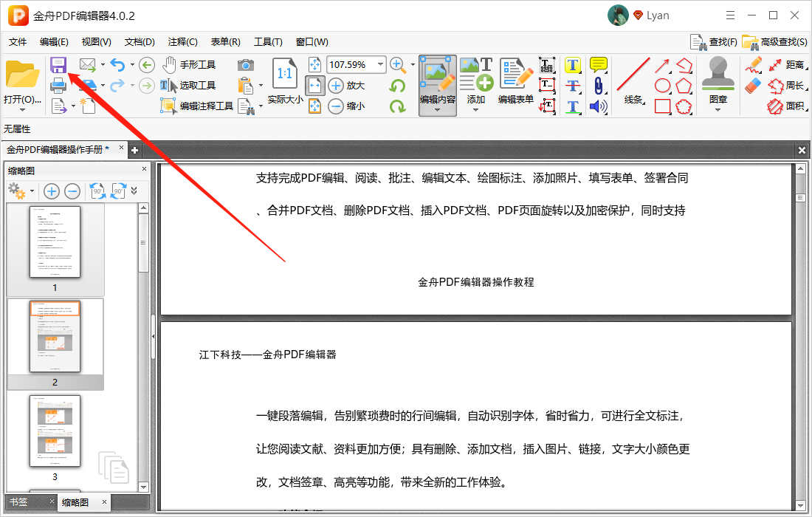Select the Strikethrough text tool
812x517 pixels.
pos(573,86)
